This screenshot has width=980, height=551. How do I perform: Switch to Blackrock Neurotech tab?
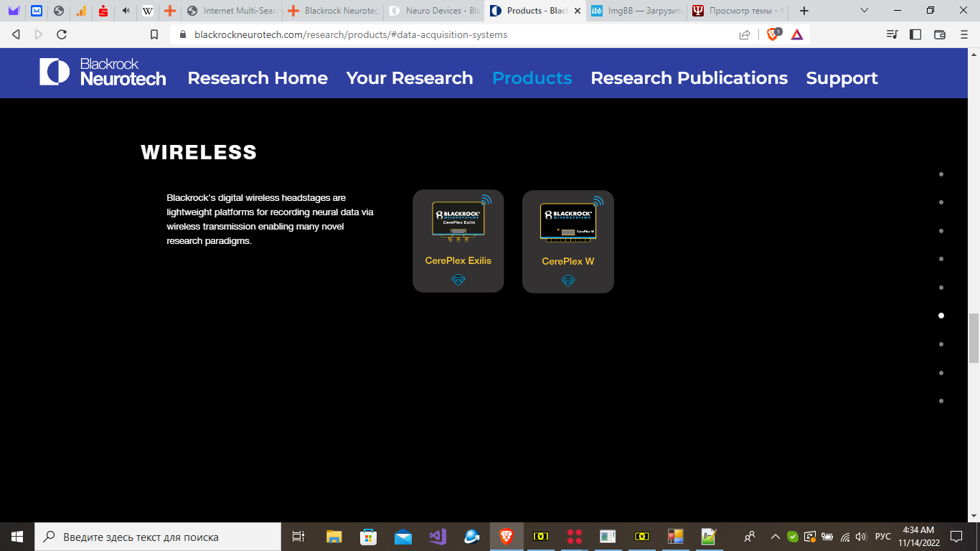[x=333, y=11]
